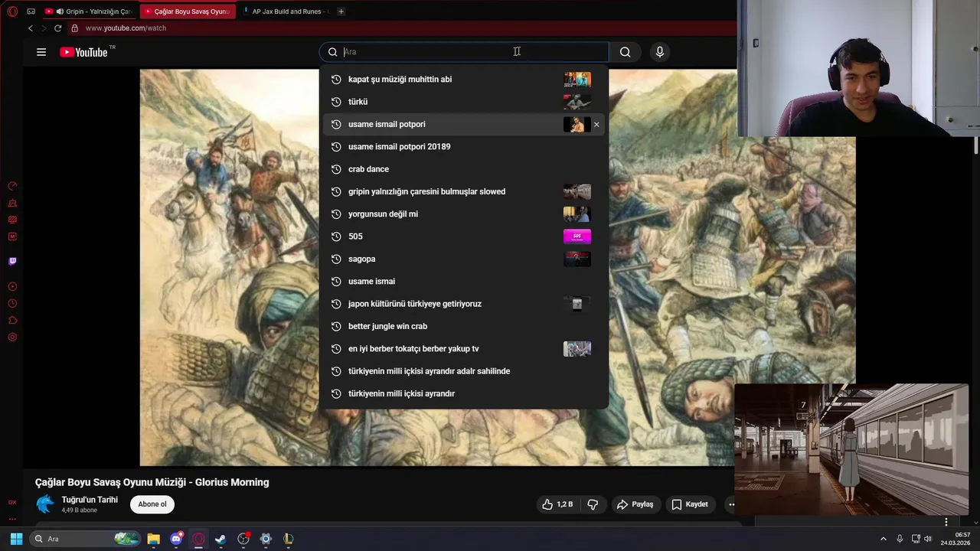Image resolution: width=980 pixels, height=551 pixels.
Task: Go back using the browser back arrow
Action: tap(31, 28)
